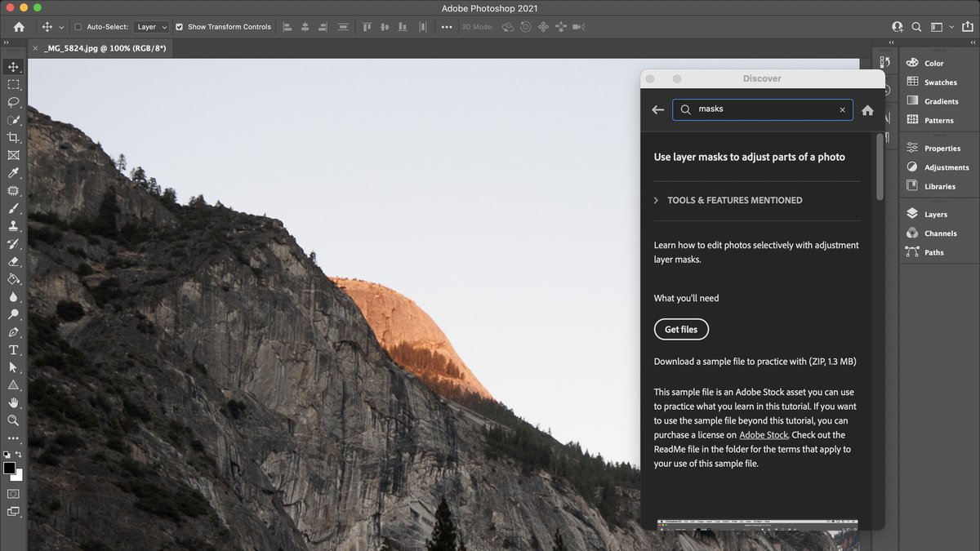
Task: Click the masks search field
Action: pos(759,109)
